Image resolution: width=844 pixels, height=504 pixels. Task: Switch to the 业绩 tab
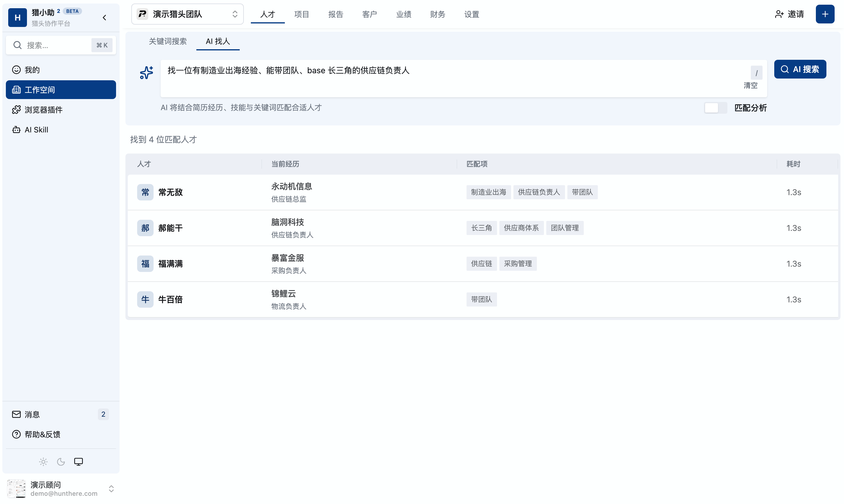point(403,14)
